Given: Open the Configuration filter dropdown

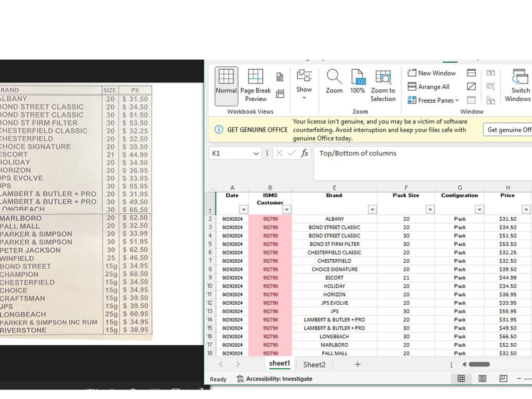Looking at the screenshot, I should coord(479,209).
